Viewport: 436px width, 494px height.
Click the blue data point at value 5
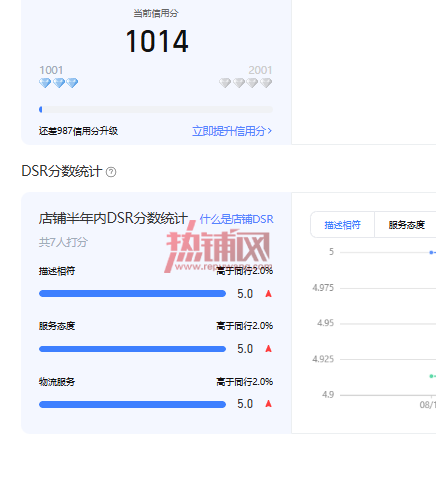click(431, 252)
